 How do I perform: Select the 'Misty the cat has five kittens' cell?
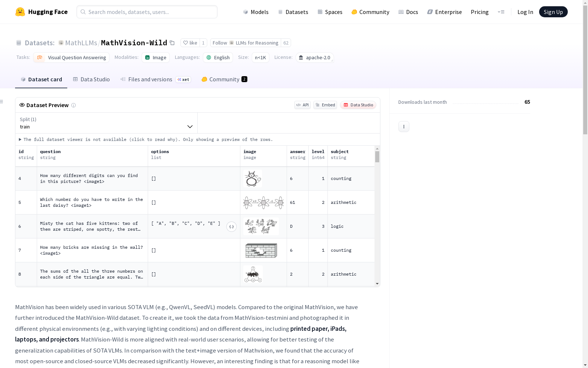click(x=92, y=226)
